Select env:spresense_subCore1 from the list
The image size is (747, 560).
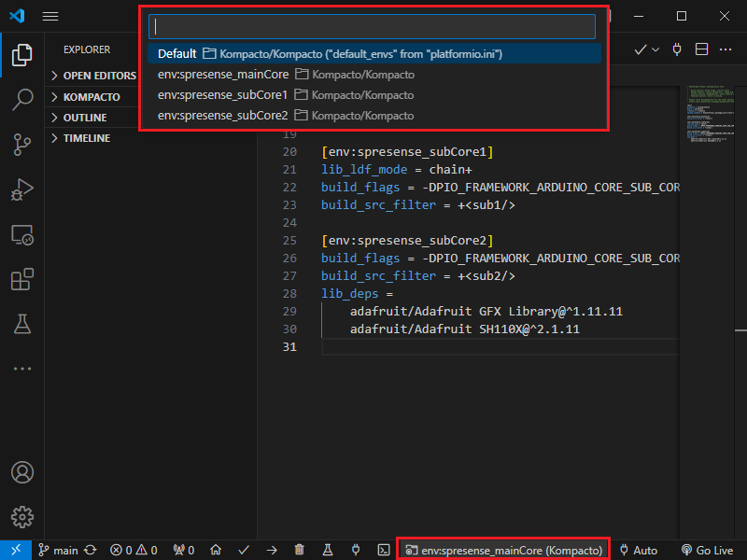[222, 95]
